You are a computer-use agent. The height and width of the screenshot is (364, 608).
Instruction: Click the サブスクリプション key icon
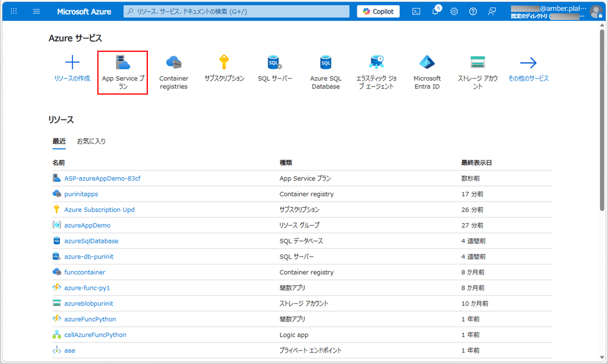[x=224, y=63]
